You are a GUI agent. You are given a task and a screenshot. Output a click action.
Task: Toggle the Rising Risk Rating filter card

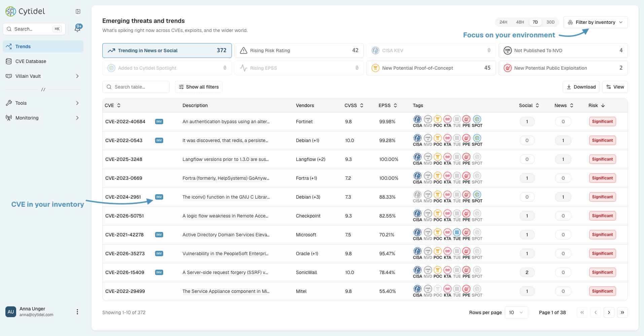pos(299,51)
